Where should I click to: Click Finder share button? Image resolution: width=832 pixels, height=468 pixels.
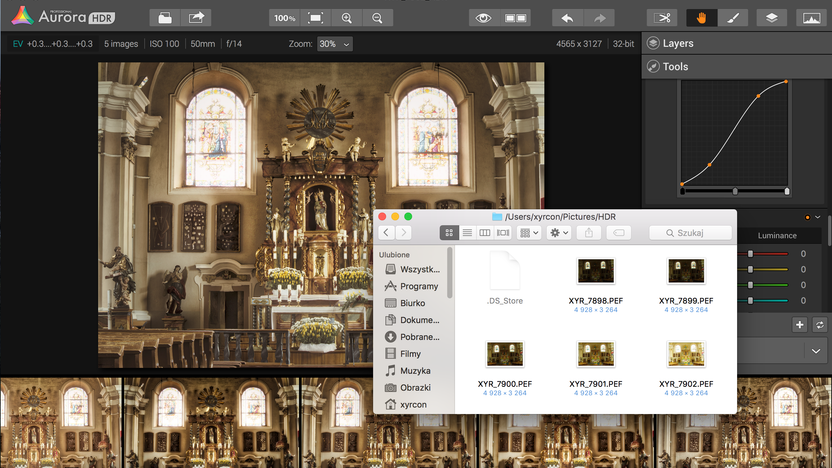(x=588, y=232)
